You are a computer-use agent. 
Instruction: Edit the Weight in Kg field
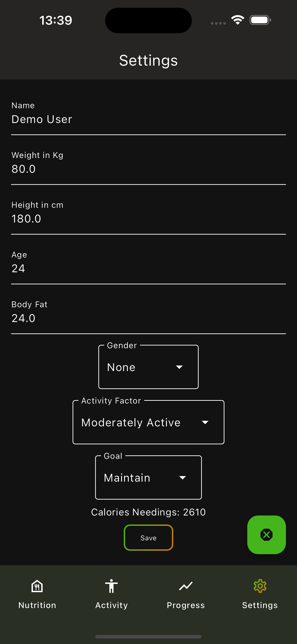[148, 165]
